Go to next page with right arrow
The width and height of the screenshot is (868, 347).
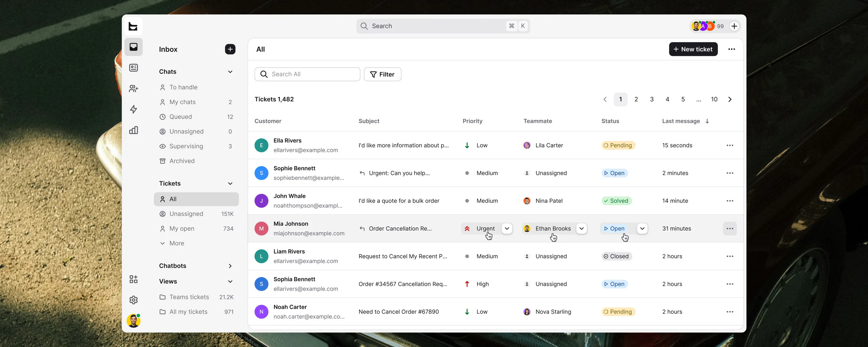[x=730, y=99]
